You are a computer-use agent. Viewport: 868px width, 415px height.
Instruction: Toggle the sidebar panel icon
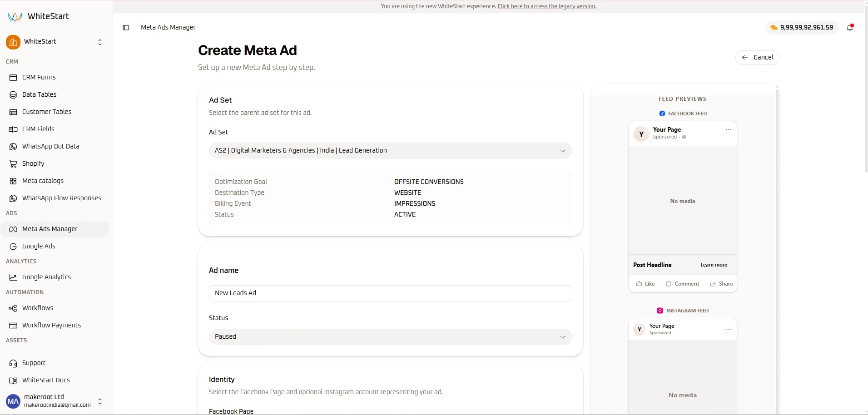[x=126, y=28]
